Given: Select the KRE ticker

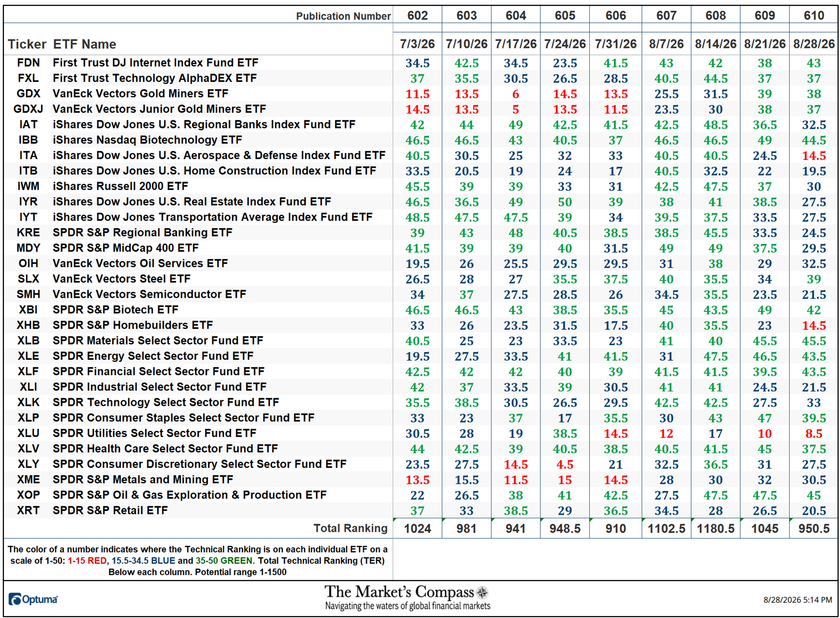Looking at the screenshot, I should [28, 232].
